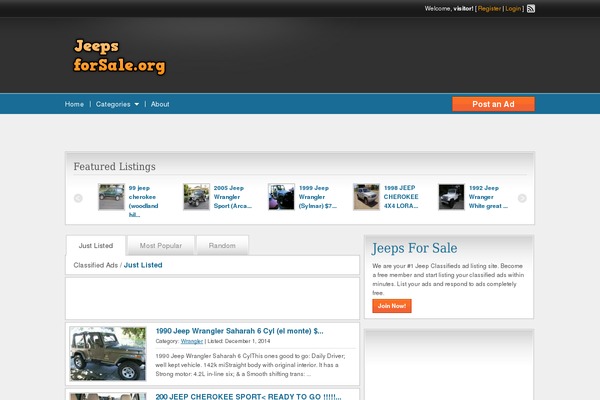Open featured 1998 JEEP CHEROKEE 4X4 link
The width and height of the screenshot is (600, 400).
[x=401, y=197]
